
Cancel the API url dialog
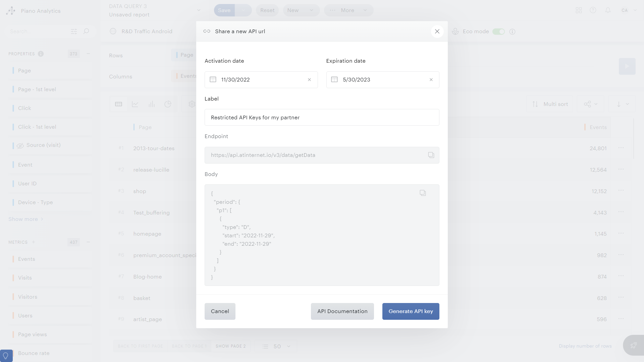(x=220, y=311)
